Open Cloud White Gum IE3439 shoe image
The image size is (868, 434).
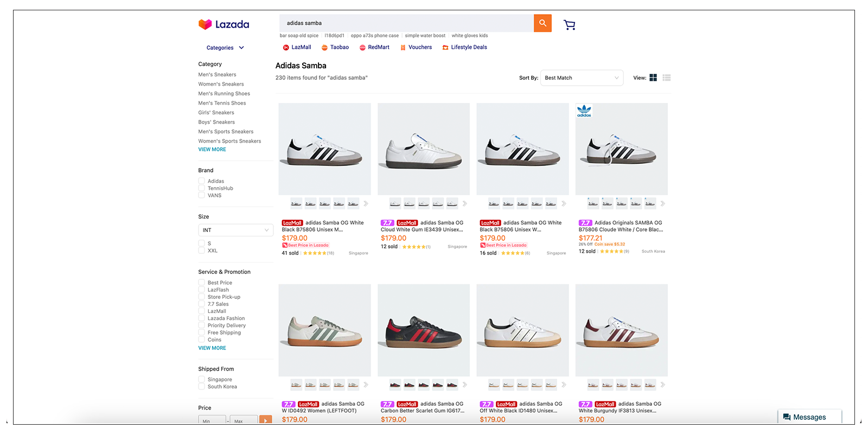click(x=424, y=149)
